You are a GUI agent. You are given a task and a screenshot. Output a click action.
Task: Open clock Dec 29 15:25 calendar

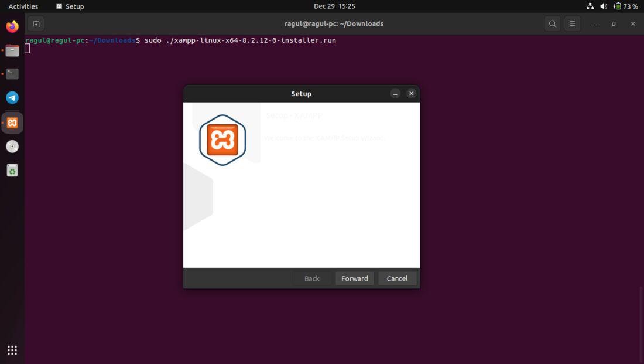[x=334, y=6]
